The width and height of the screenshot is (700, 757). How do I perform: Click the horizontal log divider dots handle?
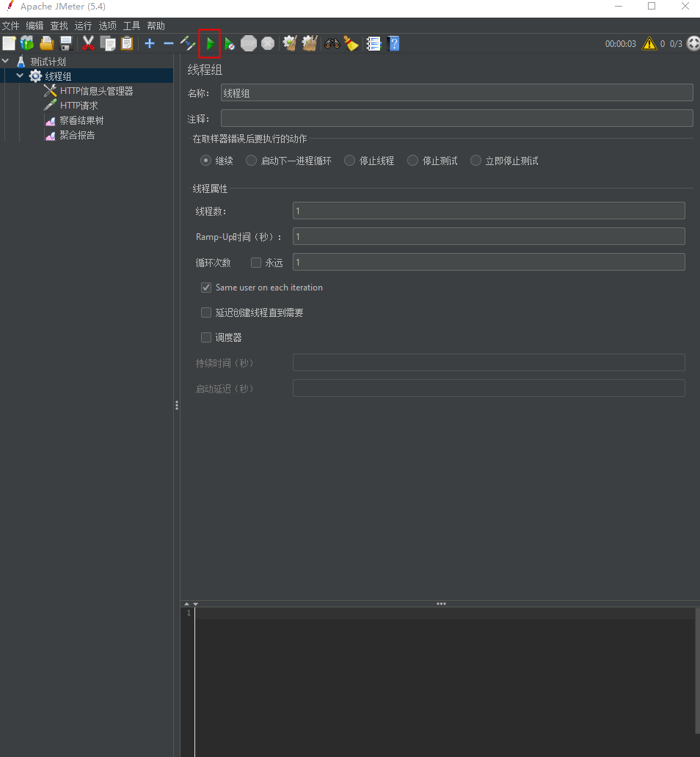coord(441,604)
